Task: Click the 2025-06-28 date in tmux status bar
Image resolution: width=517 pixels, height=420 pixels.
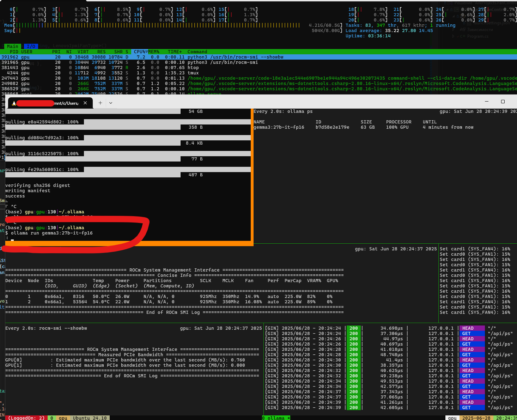Action: coord(476,418)
